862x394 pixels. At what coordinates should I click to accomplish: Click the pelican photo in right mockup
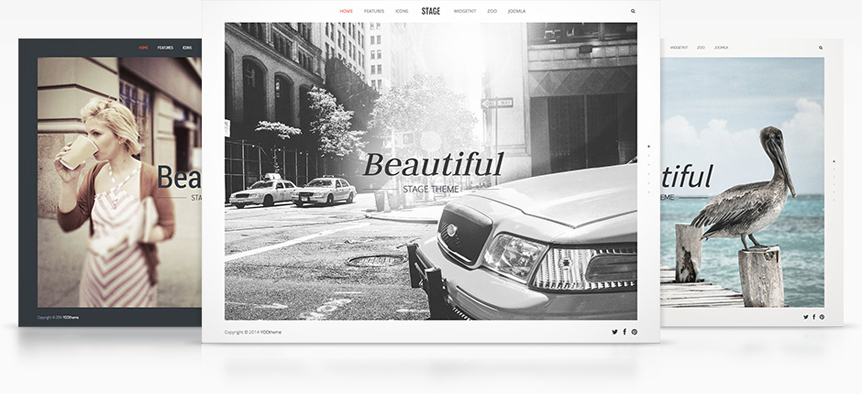[x=742, y=182]
